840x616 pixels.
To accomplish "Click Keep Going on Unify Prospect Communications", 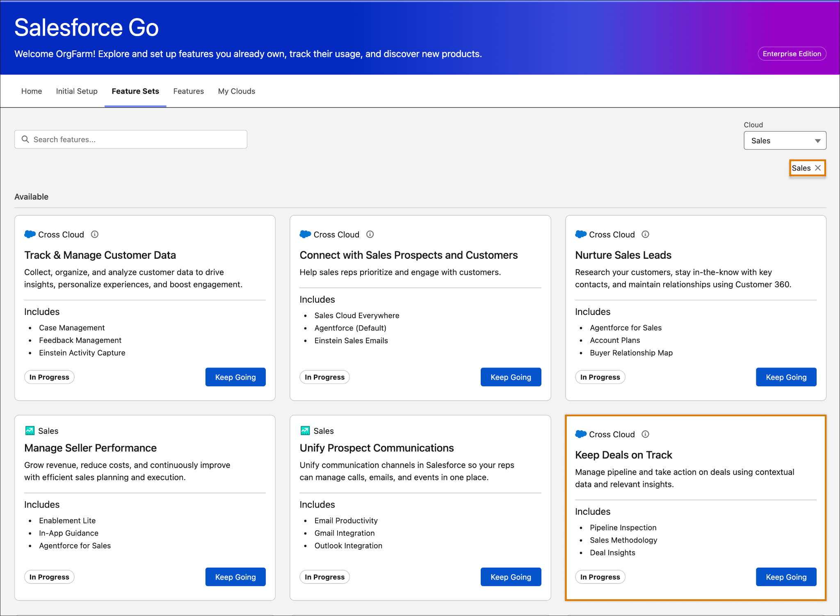I will point(511,577).
